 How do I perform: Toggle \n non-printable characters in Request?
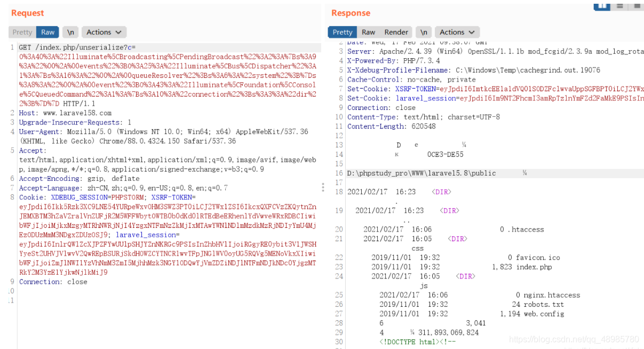70,32
